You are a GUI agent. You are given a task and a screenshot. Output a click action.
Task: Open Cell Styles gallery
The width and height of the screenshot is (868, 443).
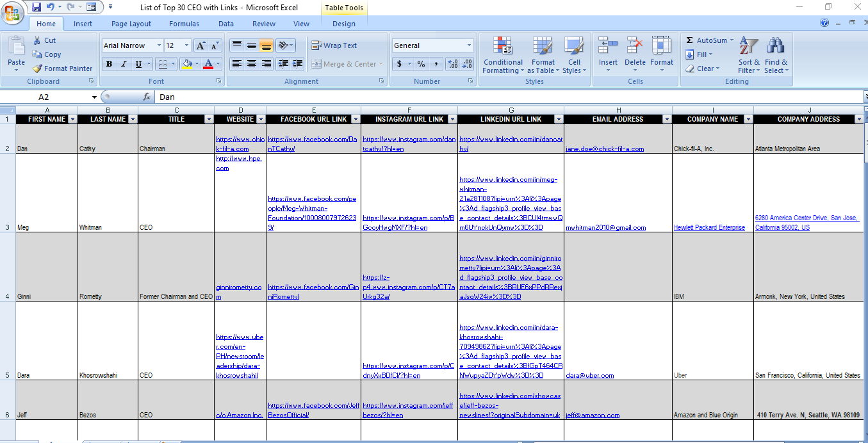tap(573, 55)
